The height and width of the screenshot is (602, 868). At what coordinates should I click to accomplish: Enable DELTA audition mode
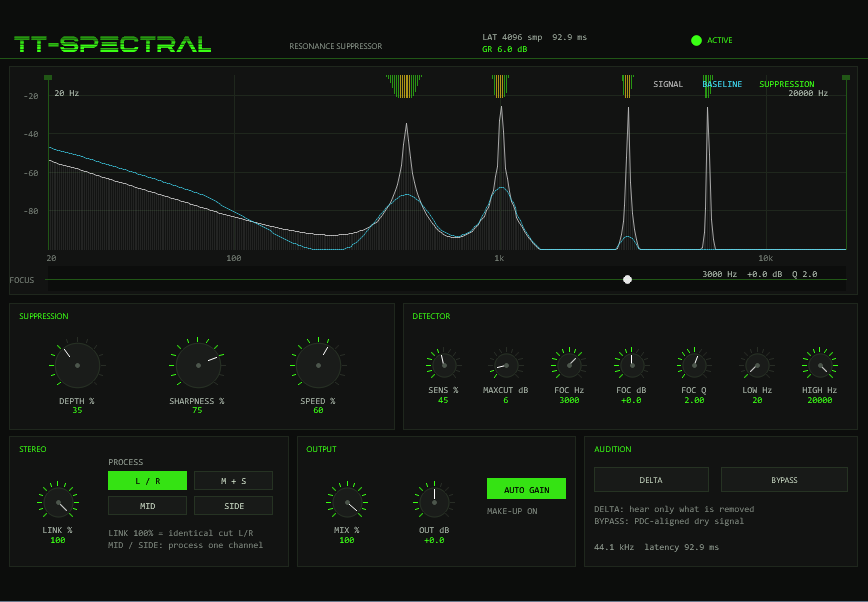click(x=651, y=480)
